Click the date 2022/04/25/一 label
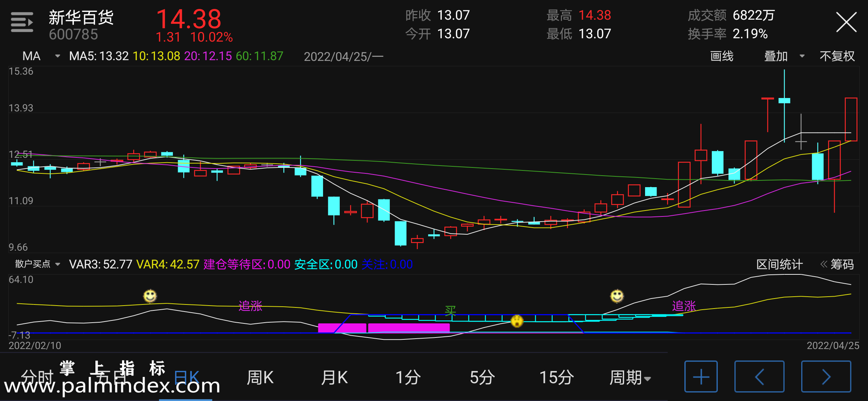 pyautogui.click(x=343, y=56)
